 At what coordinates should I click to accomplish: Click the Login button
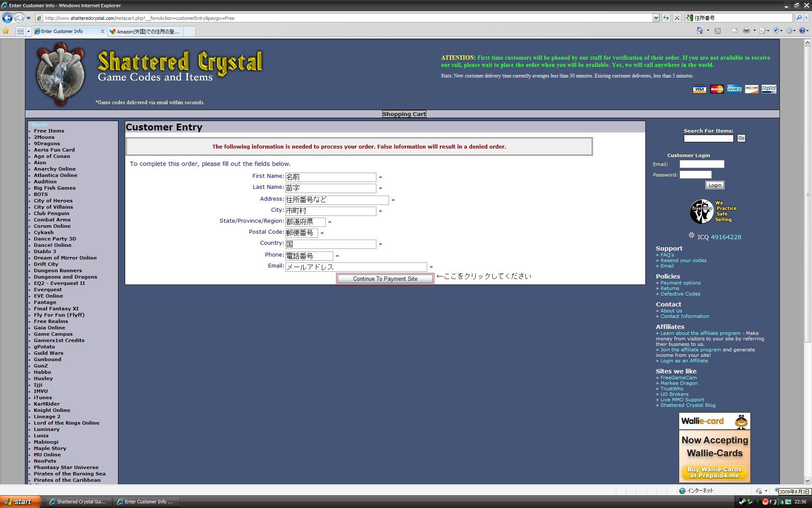coord(715,185)
